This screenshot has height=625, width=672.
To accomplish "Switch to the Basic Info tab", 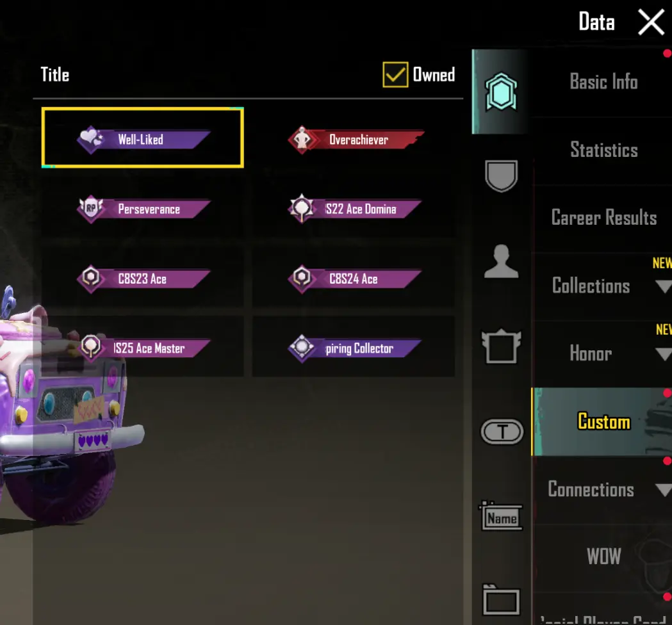I will [603, 82].
